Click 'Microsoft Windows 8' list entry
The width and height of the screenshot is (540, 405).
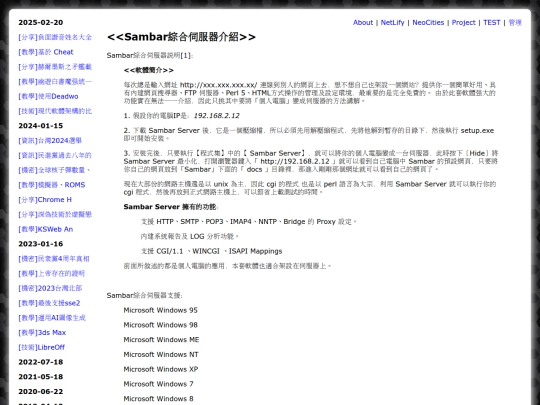coord(158,399)
